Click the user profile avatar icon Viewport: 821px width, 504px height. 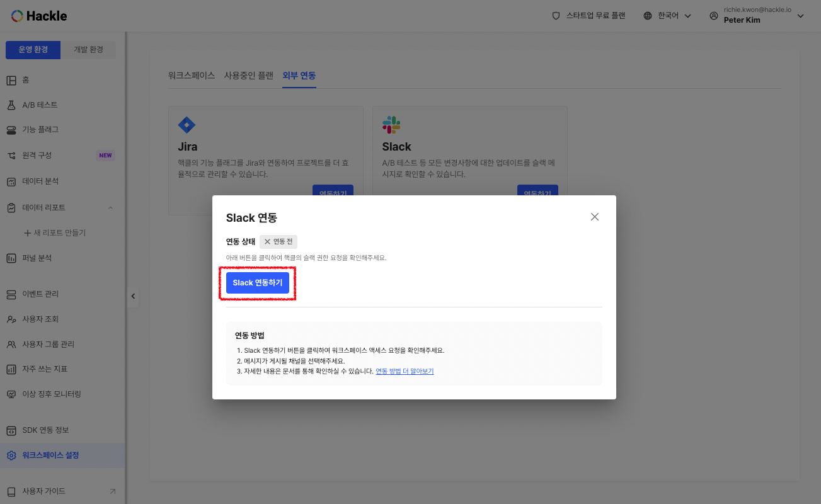(x=714, y=16)
